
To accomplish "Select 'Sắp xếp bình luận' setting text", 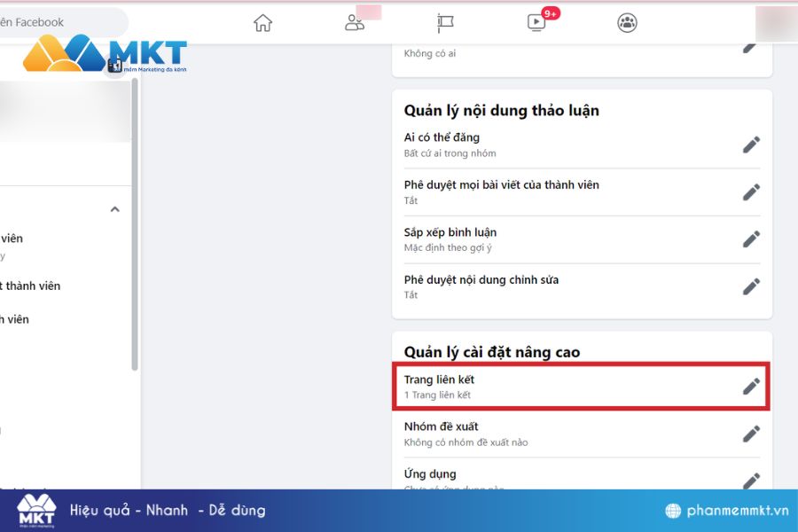I will [x=450, y=232].
